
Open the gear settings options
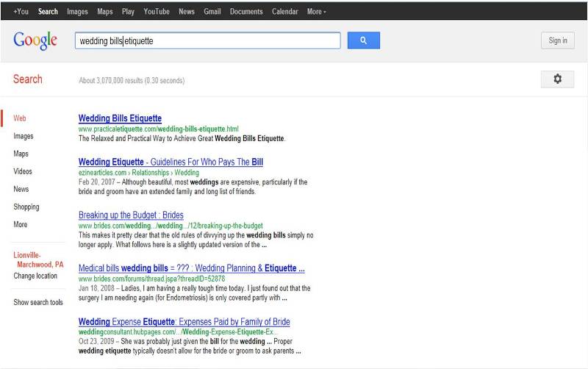tap(557, 79)
